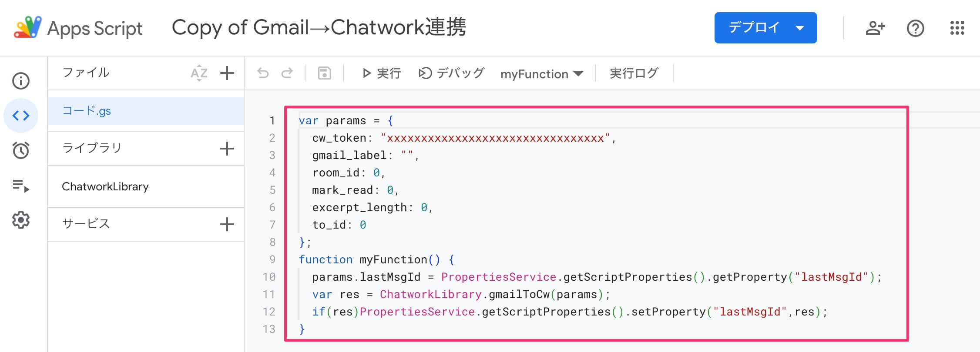Open the myFunction selector dropdown
980x352 pixels.
click(542, 74)
